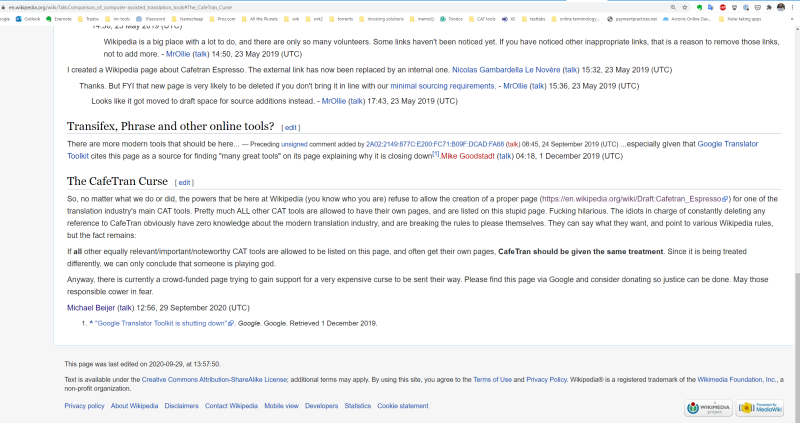This screenshot has width=800, height=423.
Task: Open MrOllie link at 15:36 reply
Action: (x=515, y=86)
